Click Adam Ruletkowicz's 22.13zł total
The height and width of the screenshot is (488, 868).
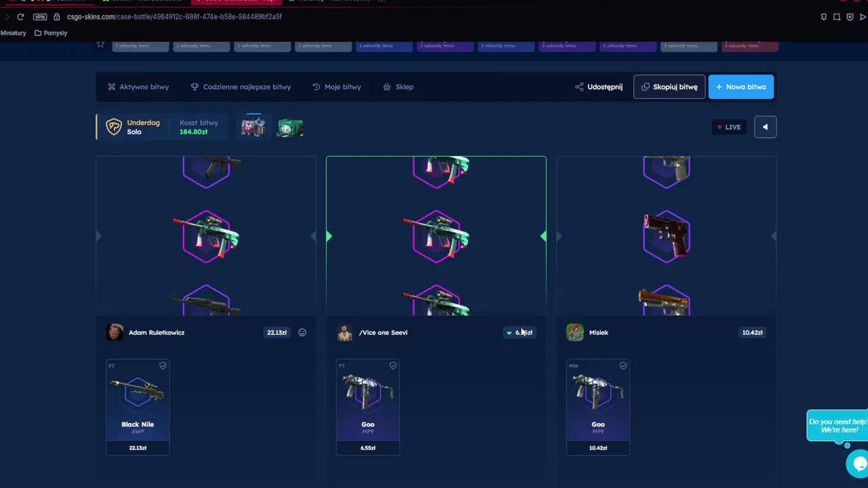click(x=277, y=332)
